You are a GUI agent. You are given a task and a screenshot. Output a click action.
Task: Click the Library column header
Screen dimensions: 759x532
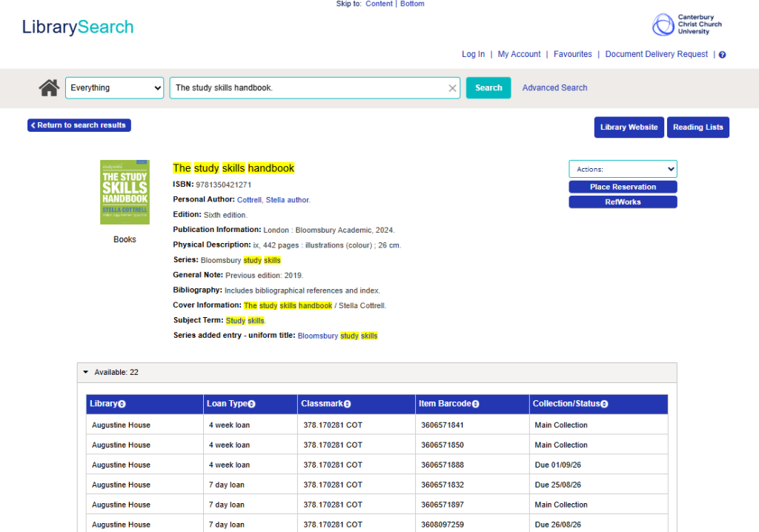pos(145,404)
